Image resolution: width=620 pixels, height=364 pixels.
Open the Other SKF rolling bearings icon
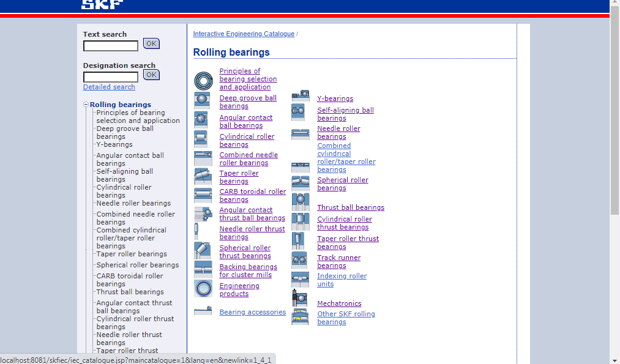[x=300, y=317]
